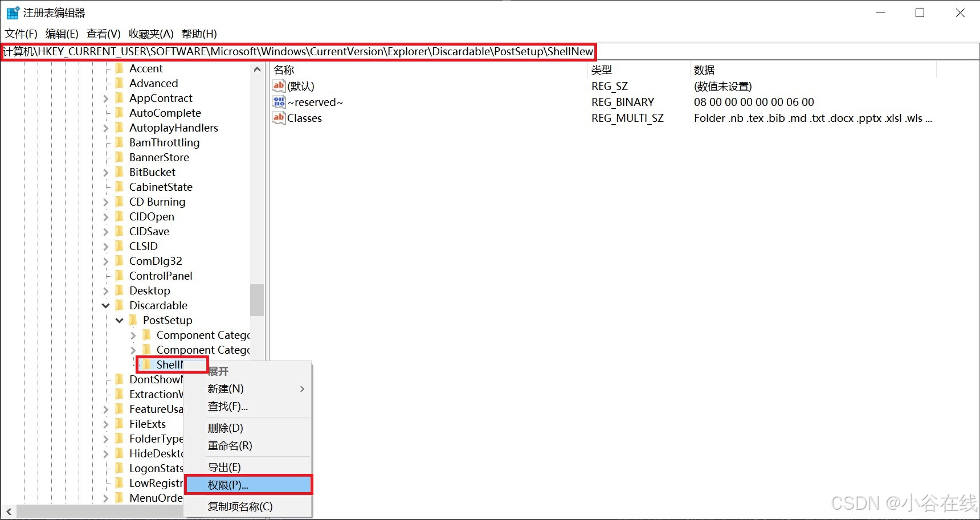Click the FileExts folder icon
Screen dimensions: 980x520
[x=120, y=424]
